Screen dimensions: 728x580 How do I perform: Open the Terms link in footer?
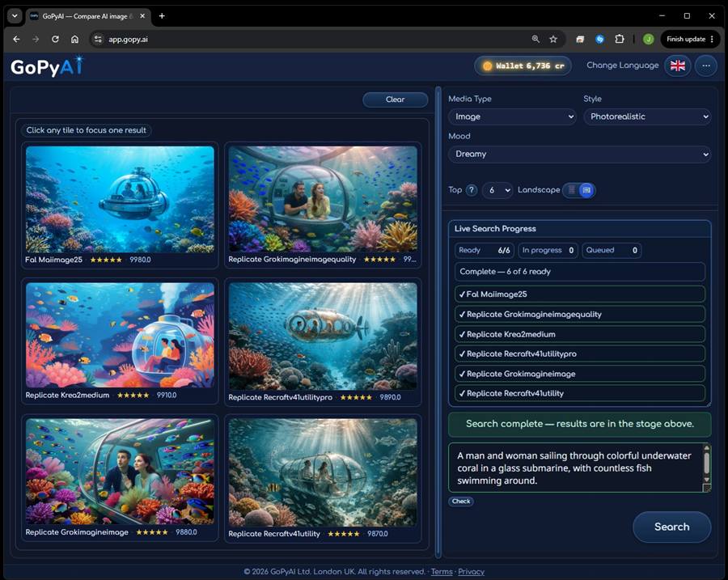click(x=442, y=572)
